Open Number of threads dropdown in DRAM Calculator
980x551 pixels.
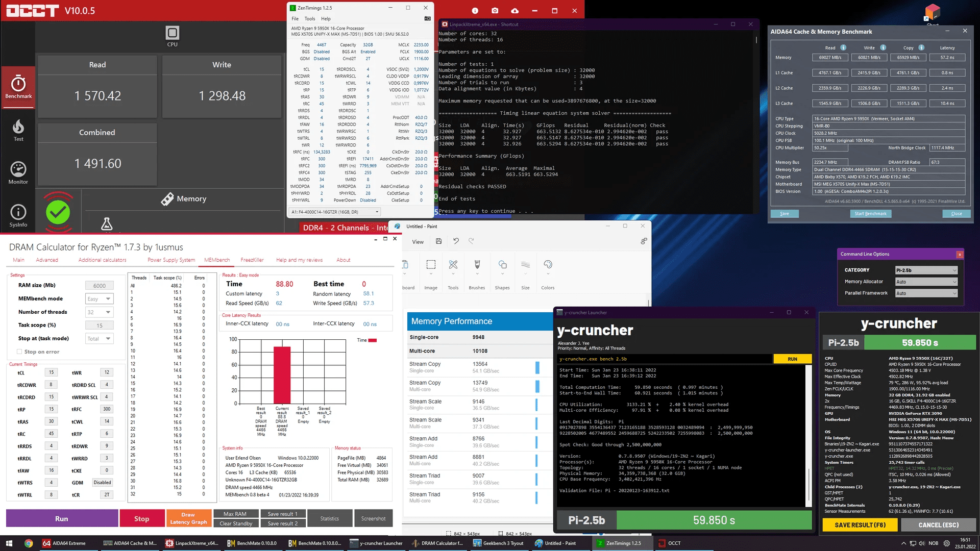pyautogui.click(x=99, y=312)
